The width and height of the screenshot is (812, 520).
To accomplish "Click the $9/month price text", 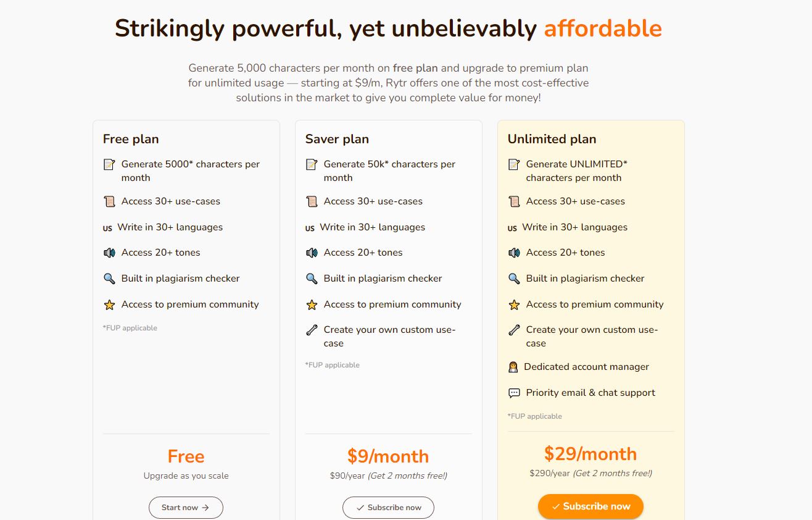I will tap(388, 456).
